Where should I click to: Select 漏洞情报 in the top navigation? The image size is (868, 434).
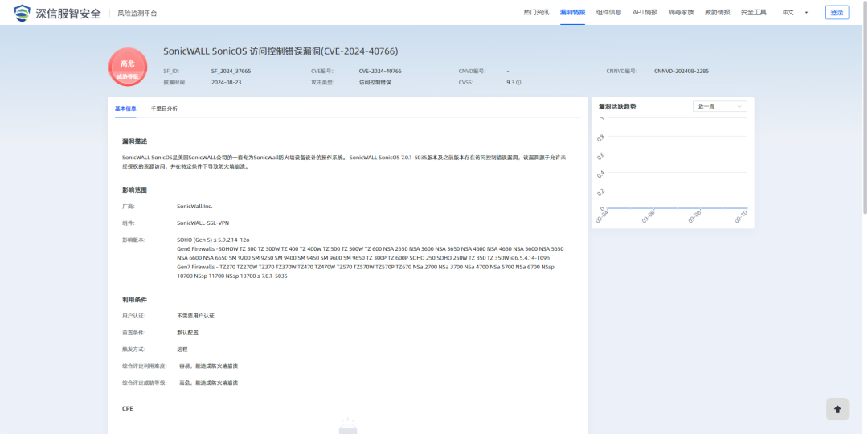572,12
